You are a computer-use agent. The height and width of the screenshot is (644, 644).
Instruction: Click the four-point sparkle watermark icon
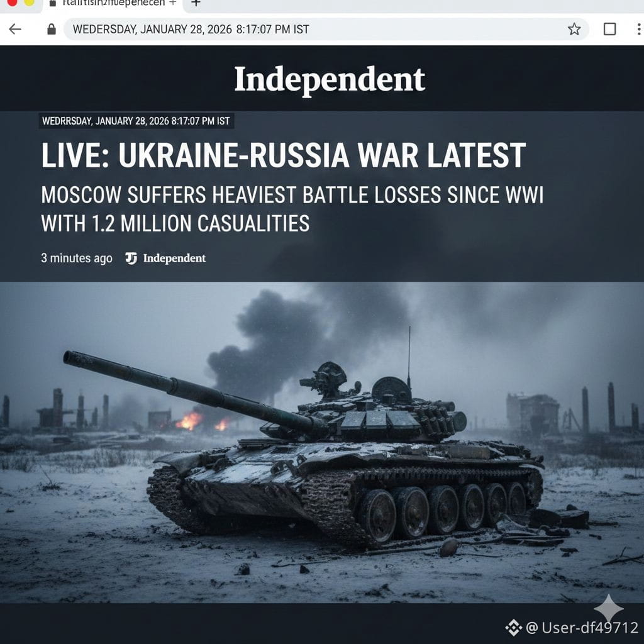click(609, 608)
